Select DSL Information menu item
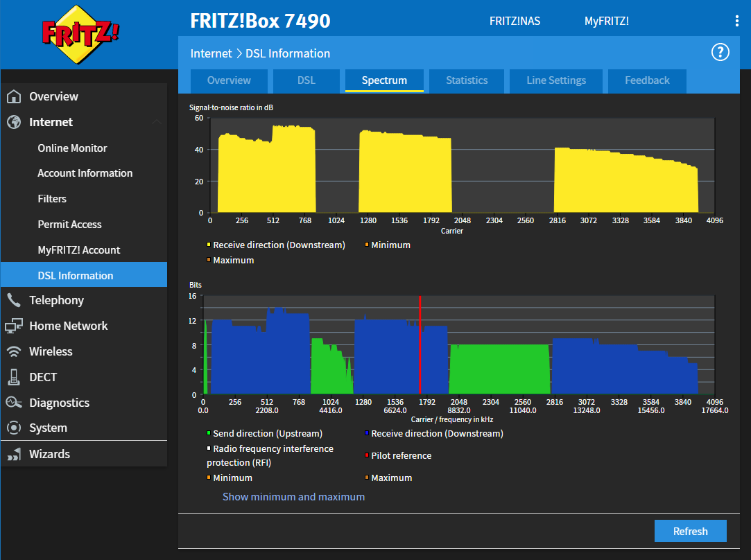The width and height of the screenshot is (751, 560). coord(84,275)
